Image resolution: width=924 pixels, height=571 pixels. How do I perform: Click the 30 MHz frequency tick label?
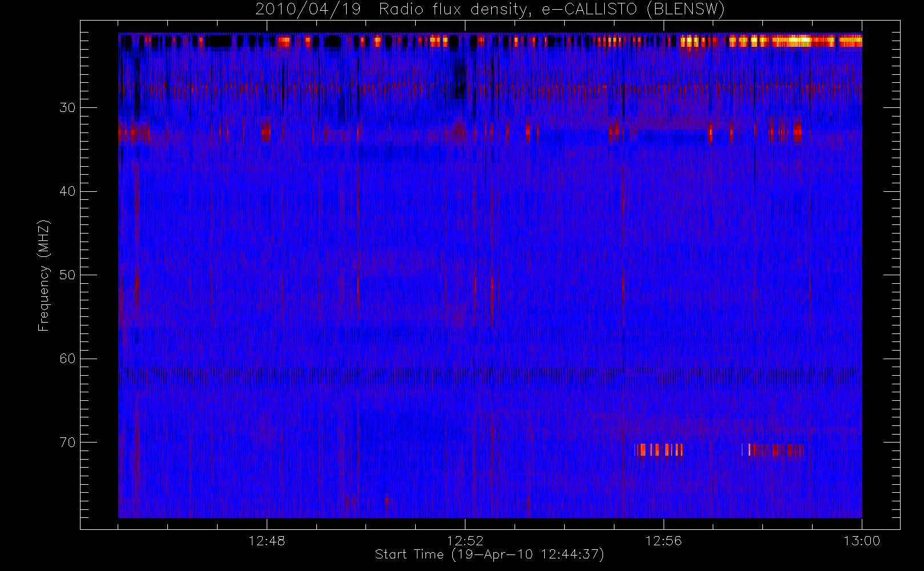click(67, 107)
